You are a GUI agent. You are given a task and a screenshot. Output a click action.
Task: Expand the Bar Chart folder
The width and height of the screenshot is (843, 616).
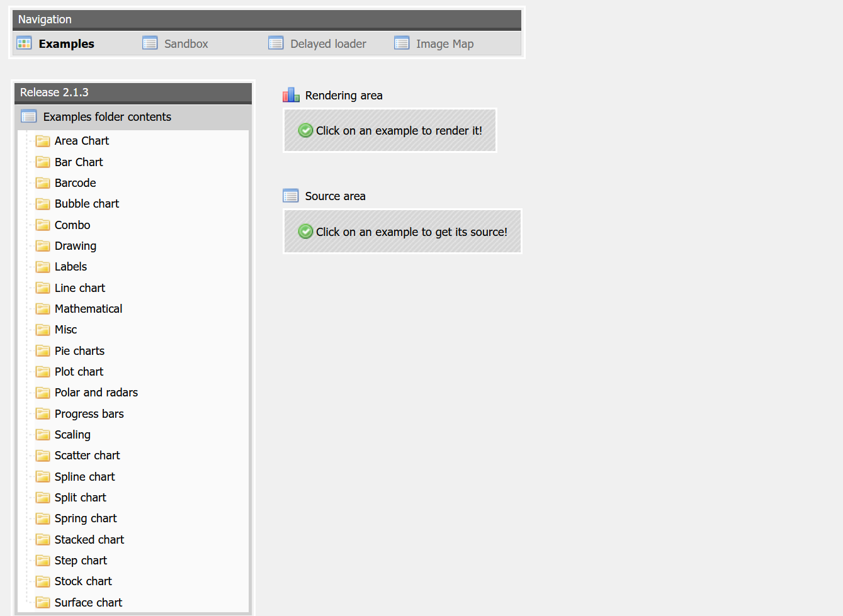79,162
